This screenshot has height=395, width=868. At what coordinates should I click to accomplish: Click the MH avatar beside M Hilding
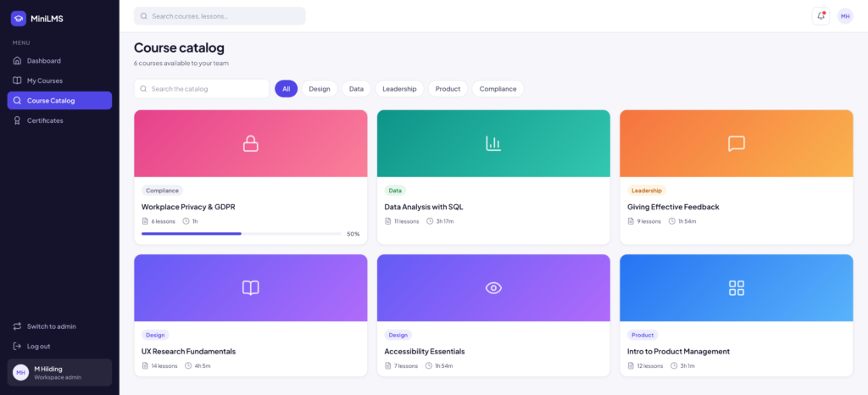coord(20,372)
